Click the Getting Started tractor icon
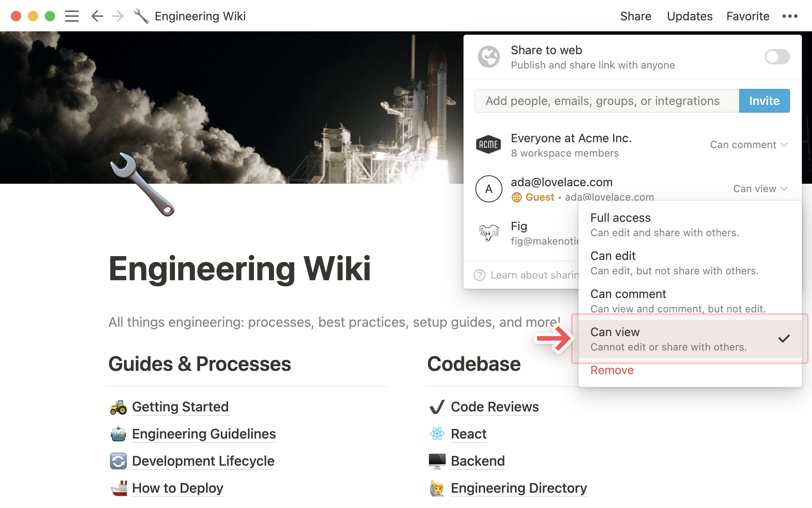812x508 pixels. coord(116,406)
